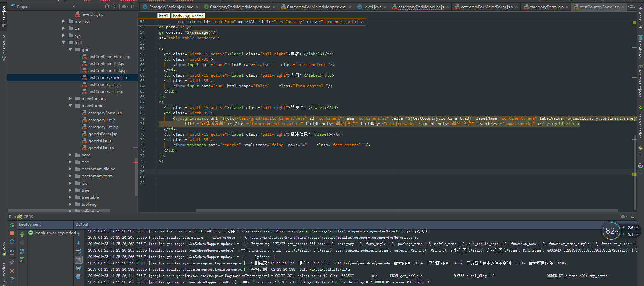Click the scroll-from-source target icon
The height and width of the screenshot is (286, 644).
[x=107, y=6]
